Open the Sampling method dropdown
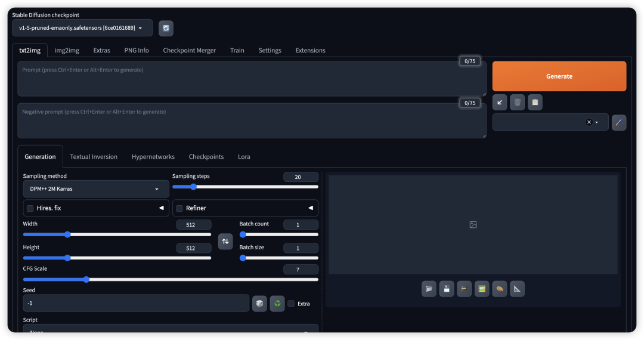 coord(95,189)
